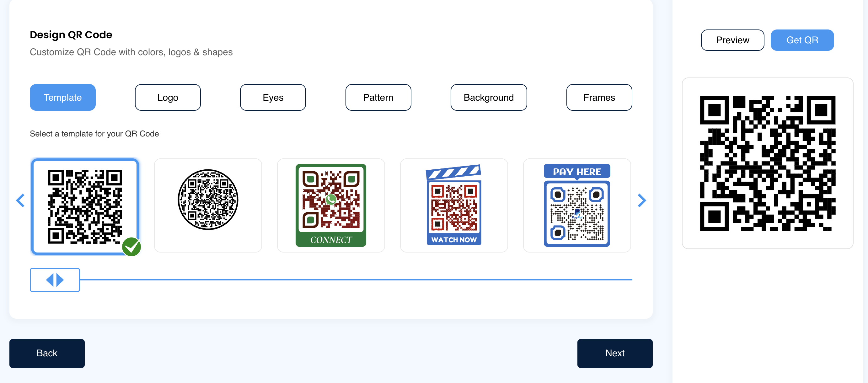Open the Background tab
The width and height of the screenshot is (868, 383).
pos(489,97)
